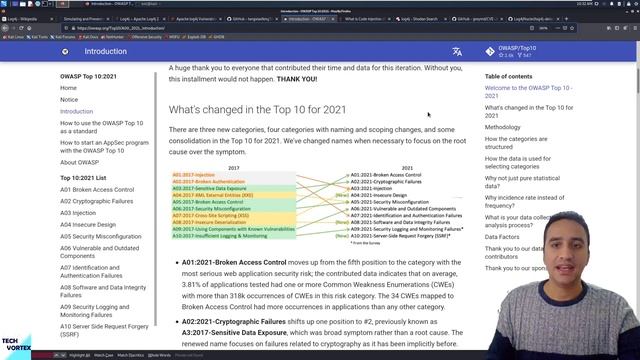
Task: Click the reader view icon in the address bar
Action: click(x=532, y=28)
